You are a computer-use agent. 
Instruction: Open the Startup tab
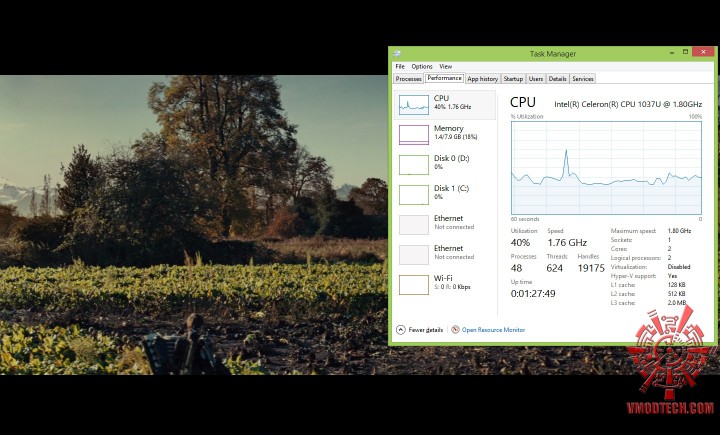(513, 79)
